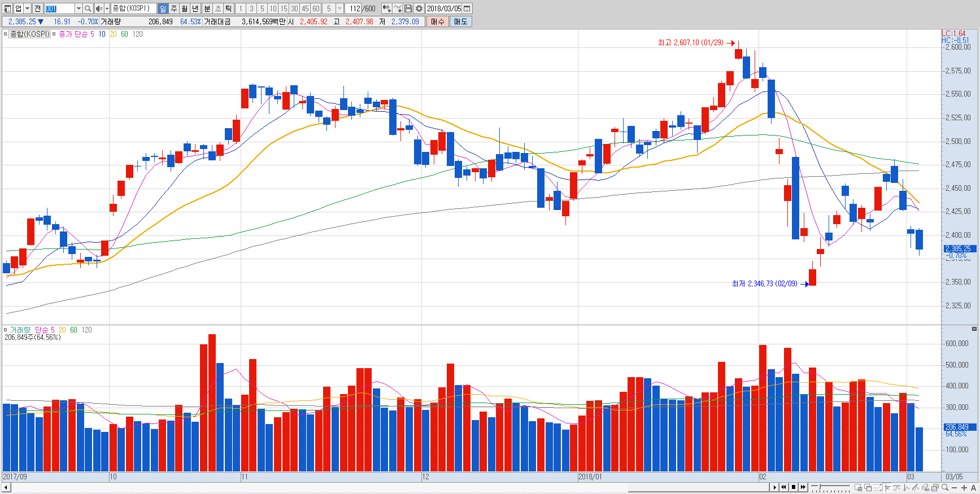Focus the 001 code input field
This screenshot has width=980, height=494.
pos(59,8)
